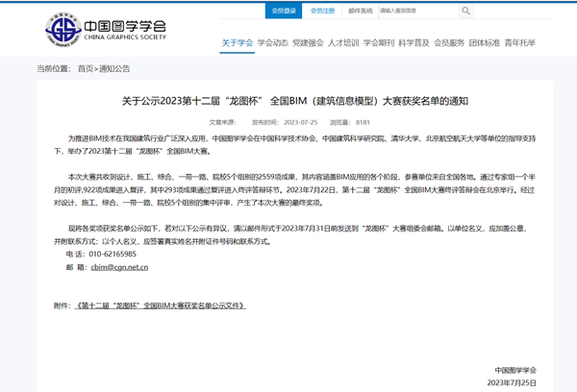Open the 团体标准 menu
Image resolution: width=577 pixels, height=392 pixels.
point(485,43)
